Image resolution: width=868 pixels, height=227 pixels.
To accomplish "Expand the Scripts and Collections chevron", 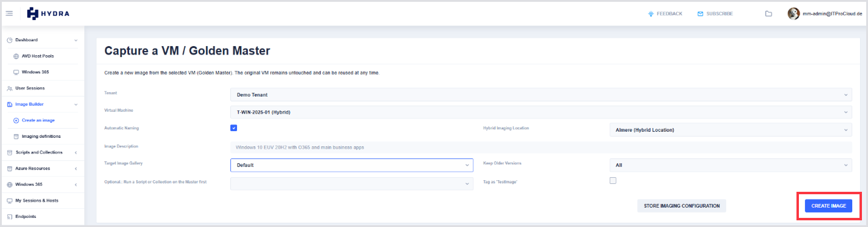I will click(76, 152).
